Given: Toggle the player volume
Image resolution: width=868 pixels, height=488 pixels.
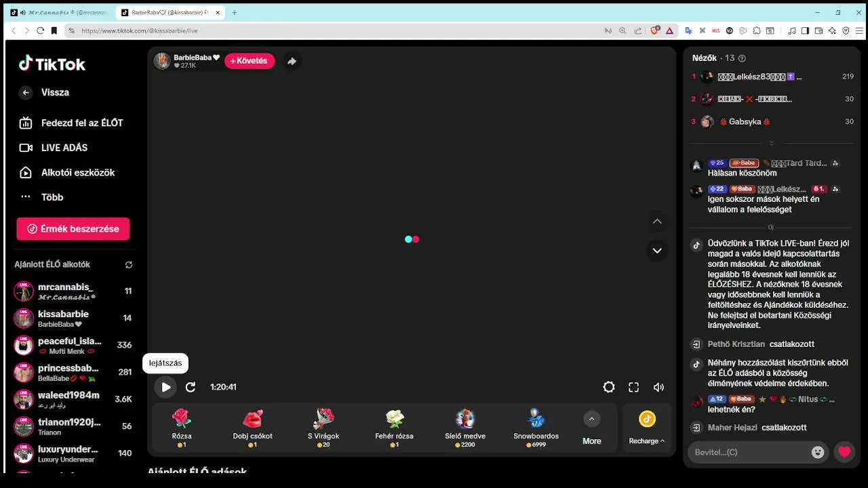Looking at the screenshot, I should click(x=658, y=387).
